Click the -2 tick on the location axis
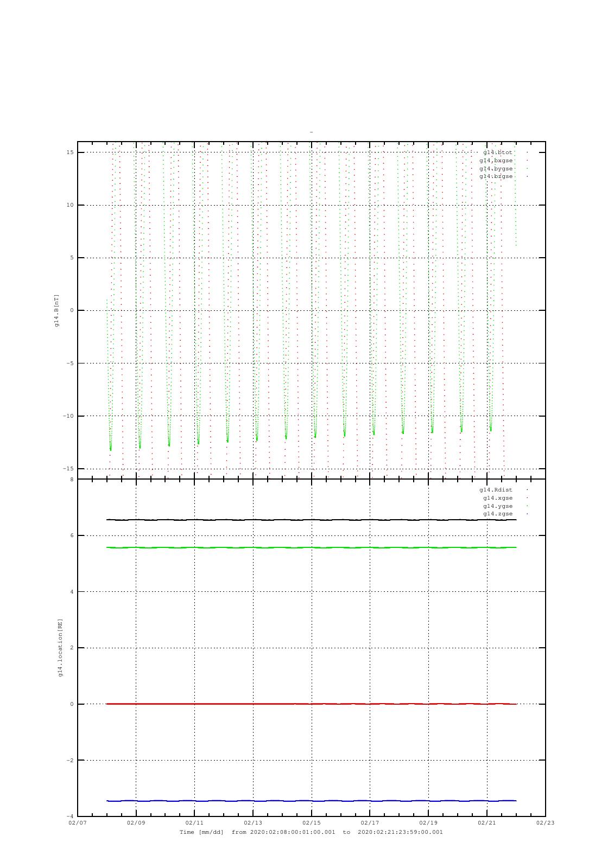Viewport: 614px width, 868px height. [71, 761]
